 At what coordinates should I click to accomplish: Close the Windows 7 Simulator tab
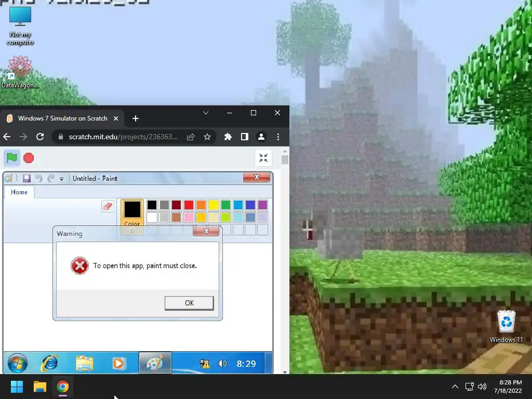pyautogui.click(x=116, y=118)
